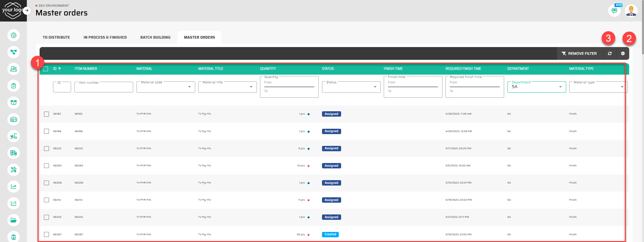The height and width of the screenshot is (242, 644).
Task: Click the Remove Filter button
Action: click(x=579, y=53)
